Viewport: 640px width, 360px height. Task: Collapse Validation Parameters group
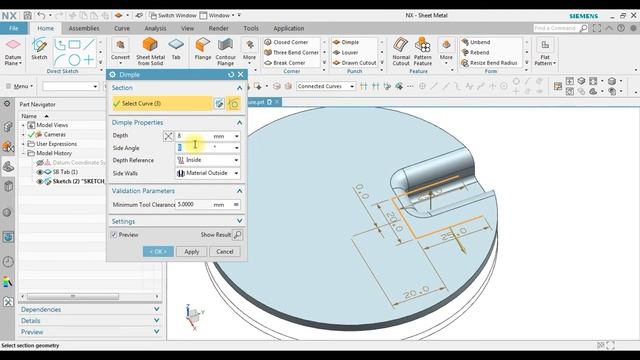tap(239, 191)
